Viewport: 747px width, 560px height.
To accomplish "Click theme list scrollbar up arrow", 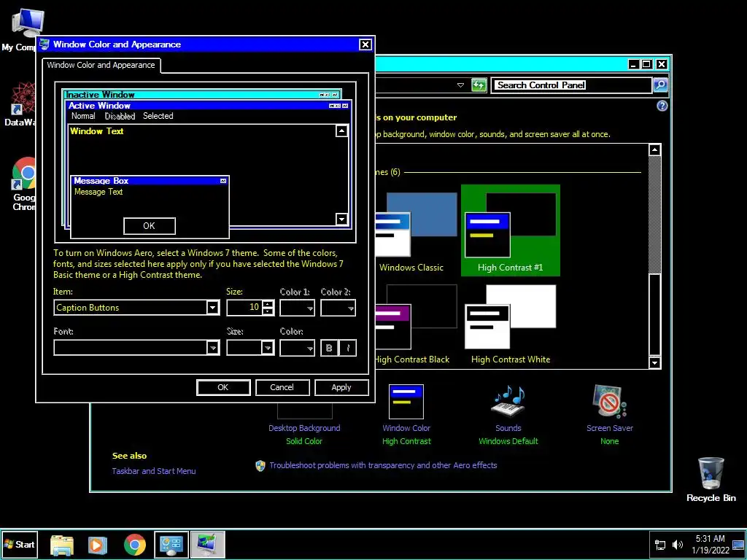I will 654,150.
